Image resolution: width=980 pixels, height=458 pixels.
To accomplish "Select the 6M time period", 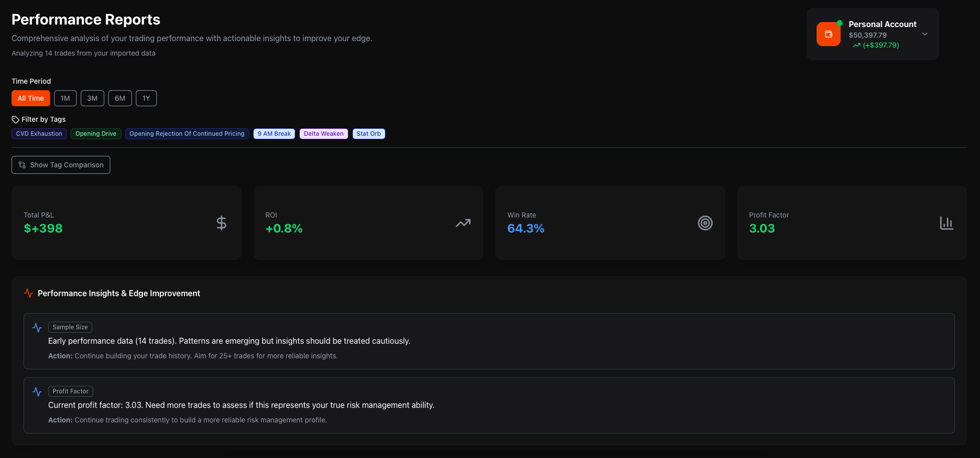I will [120, 98].
